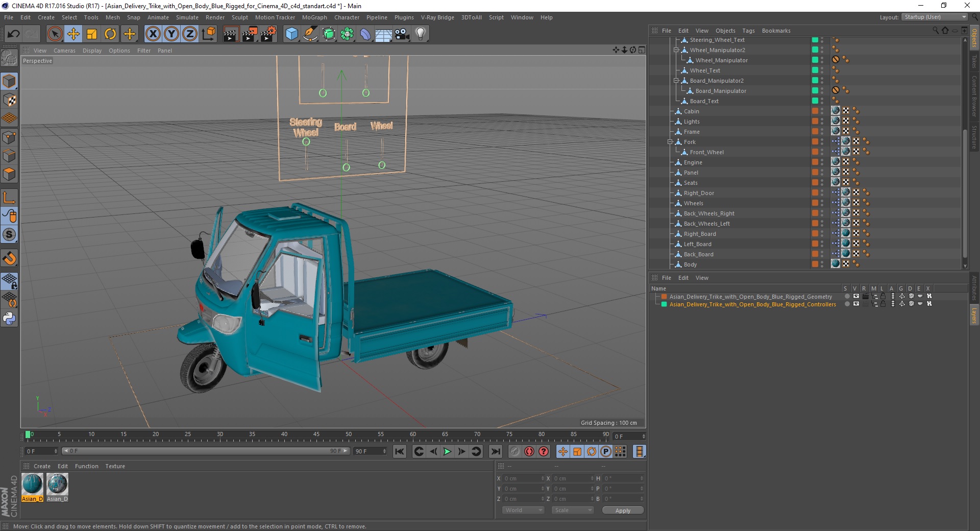This screenshot has width=980, height=531.
Task: Click the timeline range slider bar
Action: click(x=205, y=451)
